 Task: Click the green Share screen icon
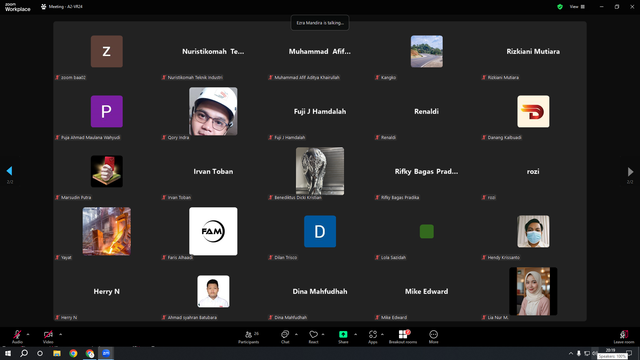pos(343,334)
